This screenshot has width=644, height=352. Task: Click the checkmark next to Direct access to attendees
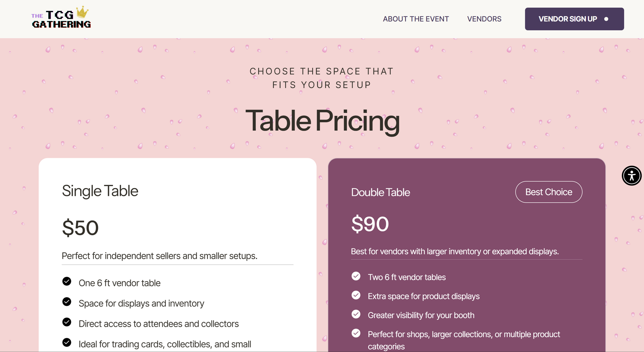67,322
